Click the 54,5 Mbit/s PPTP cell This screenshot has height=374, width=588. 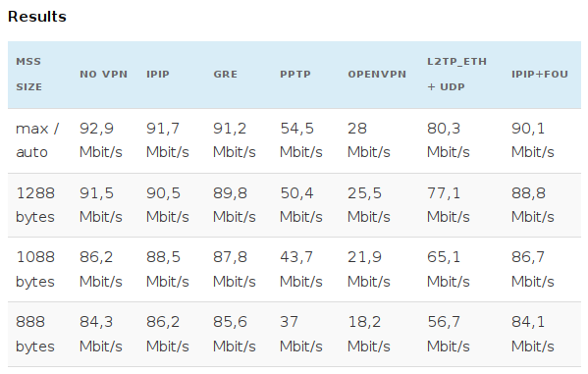(x=301, y=140)
